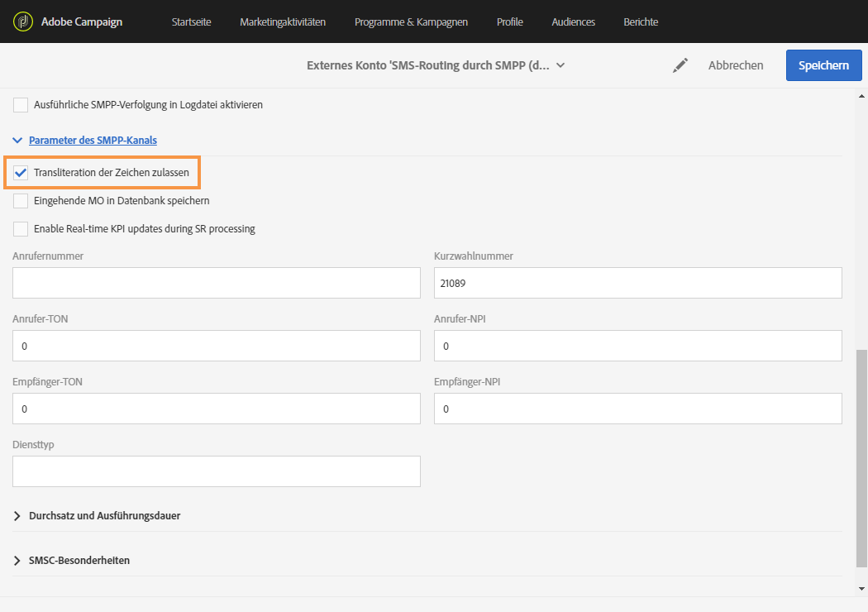Click Abbrechen to cancel changes
This screenshot has width=868, height=612.
coord(736,65)
